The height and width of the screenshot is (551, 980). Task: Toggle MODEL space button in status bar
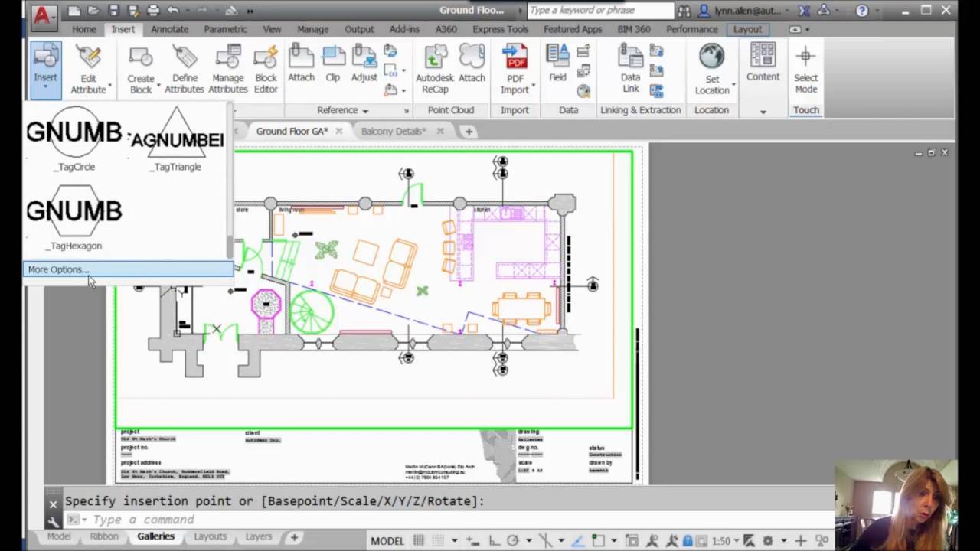(x=387, y=540)
